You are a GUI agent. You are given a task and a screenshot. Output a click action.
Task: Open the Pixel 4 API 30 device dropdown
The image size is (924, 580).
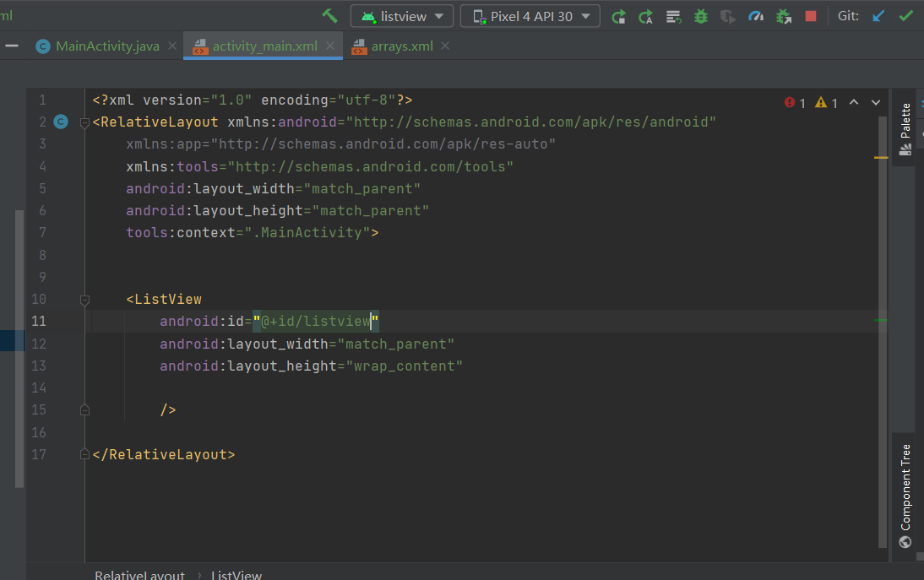click(530, 16)
